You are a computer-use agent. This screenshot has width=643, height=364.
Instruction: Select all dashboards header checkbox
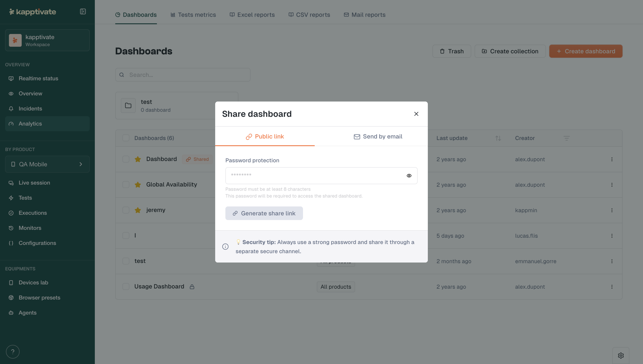126,138
